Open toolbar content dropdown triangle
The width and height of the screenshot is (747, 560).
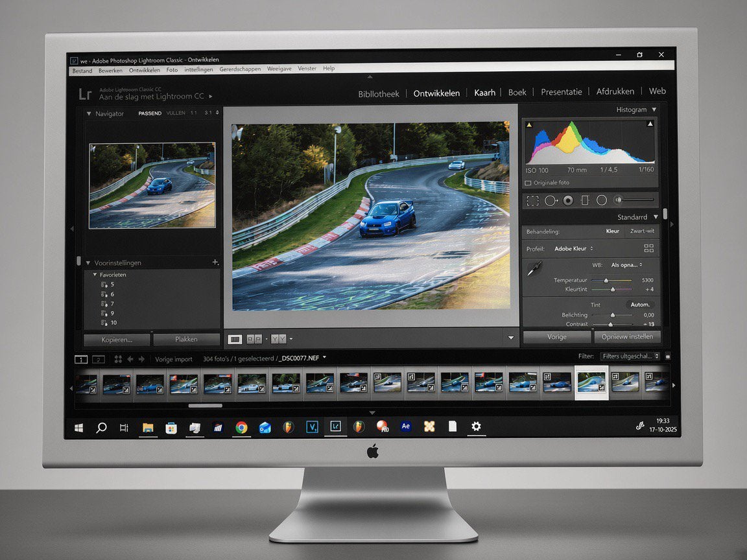[511, 338]
